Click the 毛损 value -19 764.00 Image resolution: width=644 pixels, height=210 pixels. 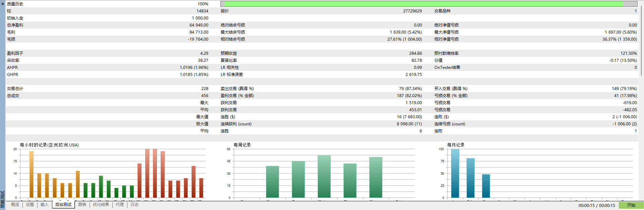(198, 39)
